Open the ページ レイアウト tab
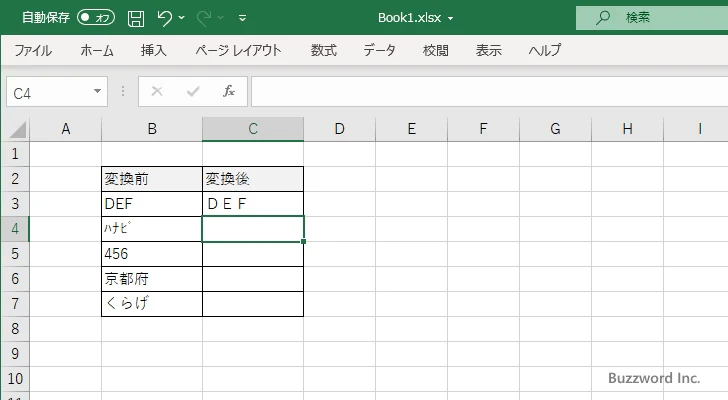728x400 pixels. pos(238,50)
